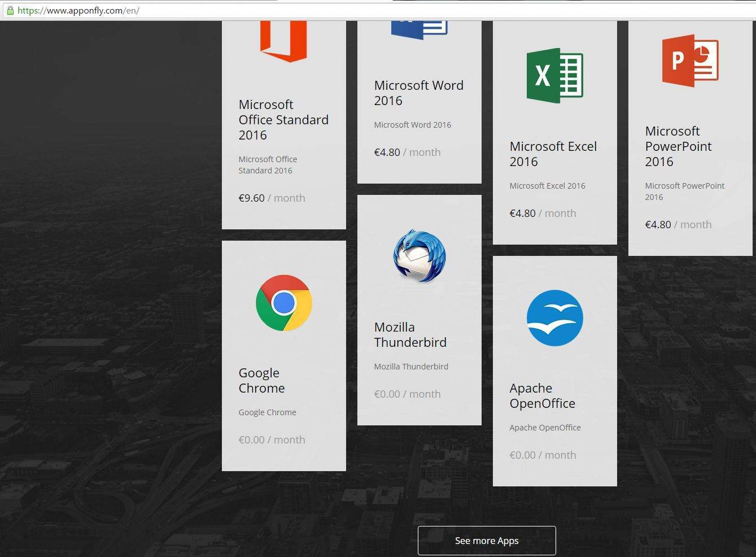Viewport: 756px width, 557px height.
Task: Click small 'Microsoft Excel 2016' description text
Action: (x=547, y=186)
